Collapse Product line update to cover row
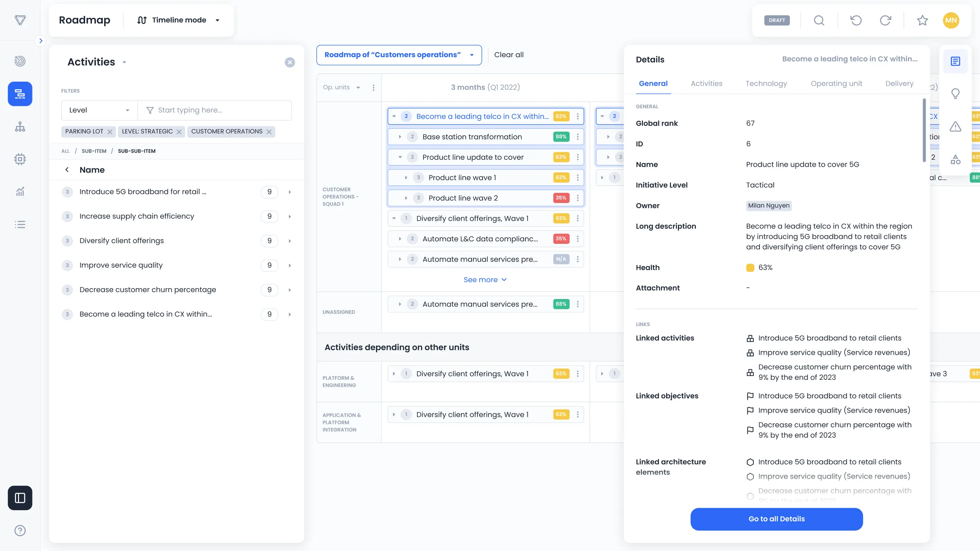 (x=400, y=157)
